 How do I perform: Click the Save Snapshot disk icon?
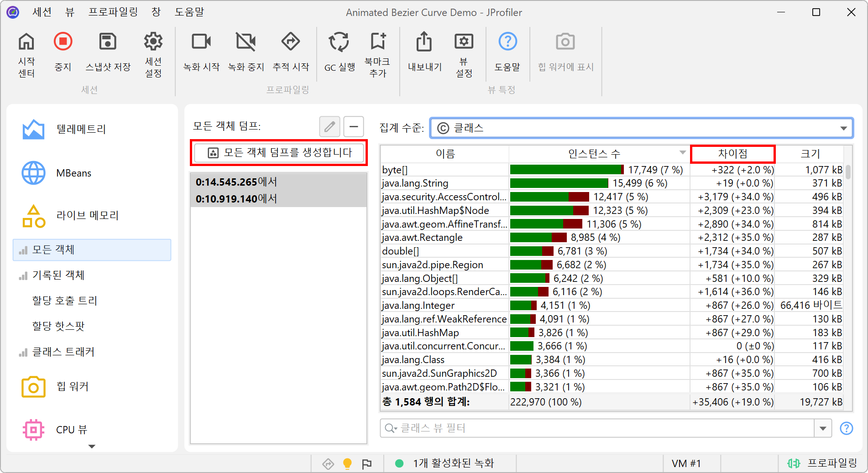pyautogui.click(x=108, y=42)
